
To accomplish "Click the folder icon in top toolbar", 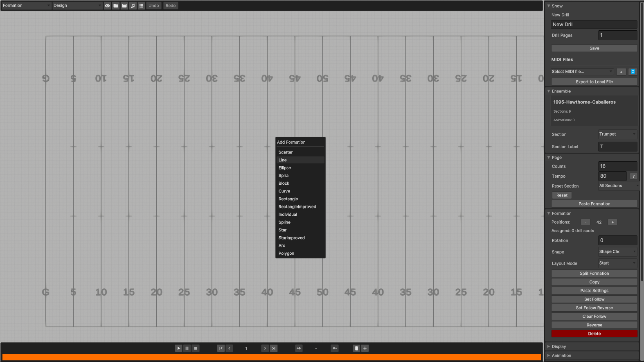I will point(116,6).
